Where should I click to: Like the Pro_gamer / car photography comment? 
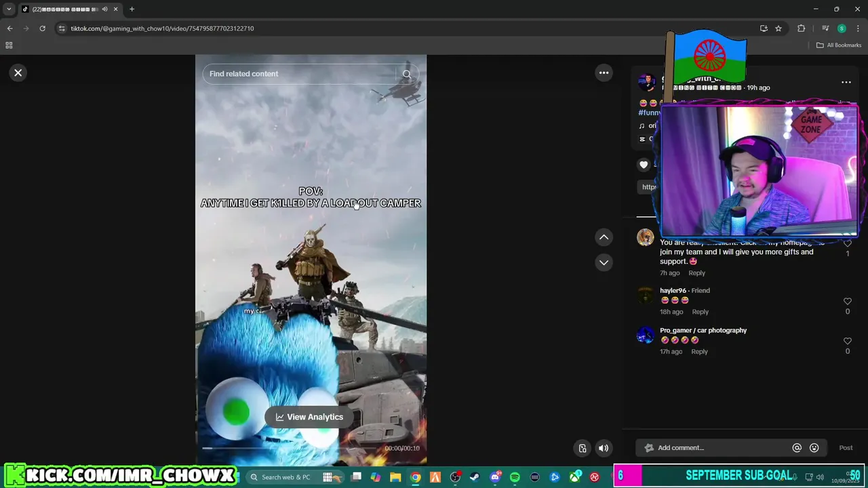[x=847, y=341]
